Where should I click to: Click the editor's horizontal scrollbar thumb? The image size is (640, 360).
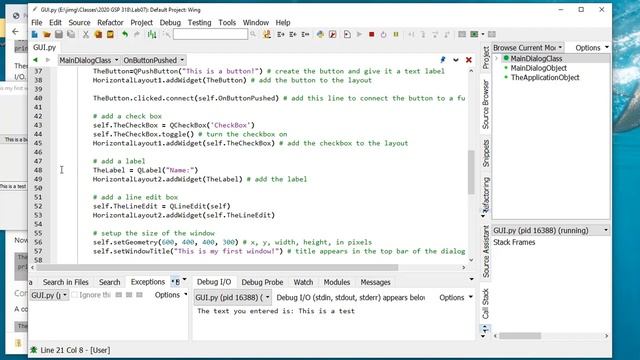(217, 267)
